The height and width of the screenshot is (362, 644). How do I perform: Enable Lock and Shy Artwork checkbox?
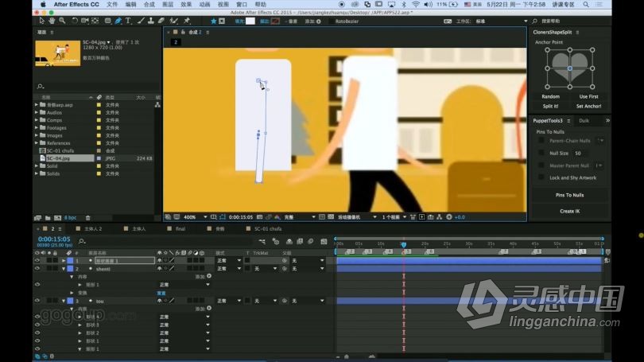pos(541,177)
